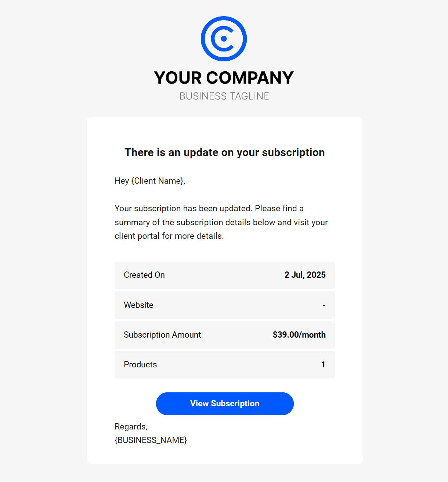Click the subscription update heading
Viewport: 448px width, 482px height.
tap(224, 152)
